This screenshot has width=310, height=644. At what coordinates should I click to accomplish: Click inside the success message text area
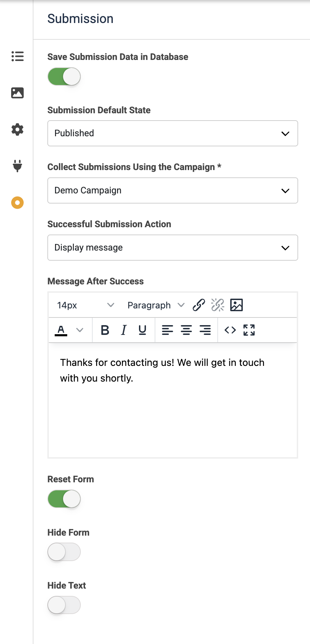click(172, 411)
